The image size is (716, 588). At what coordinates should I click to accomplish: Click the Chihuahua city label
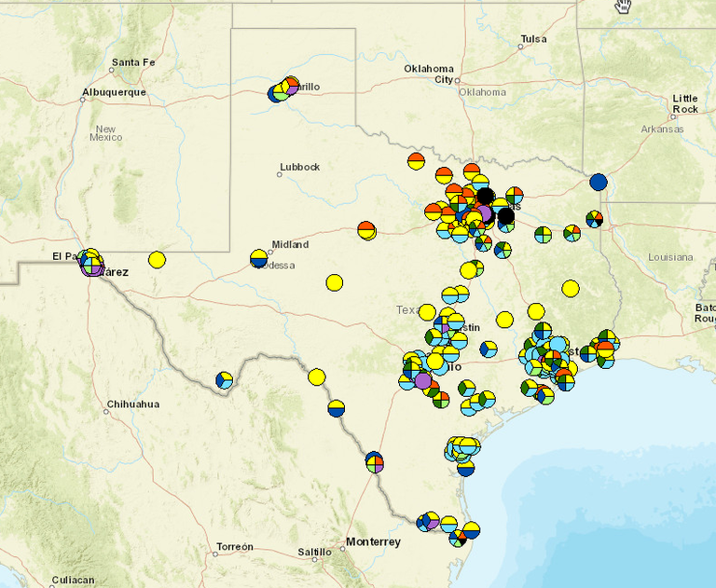[132, 404]
